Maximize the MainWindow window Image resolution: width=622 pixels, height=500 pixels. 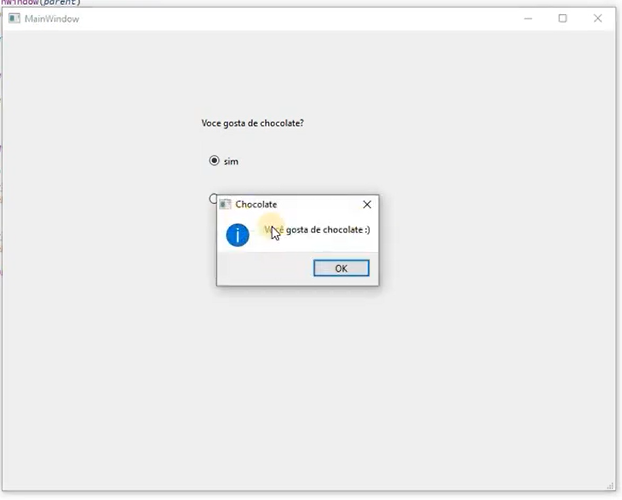562,18
